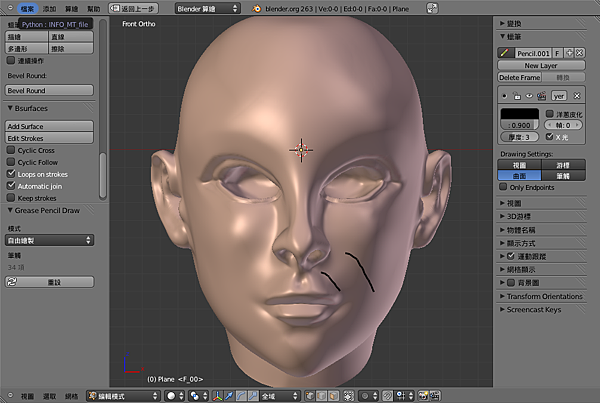Uncheck Loops on strokes
The height and width of the screenshot is (403, 600).
11,174
